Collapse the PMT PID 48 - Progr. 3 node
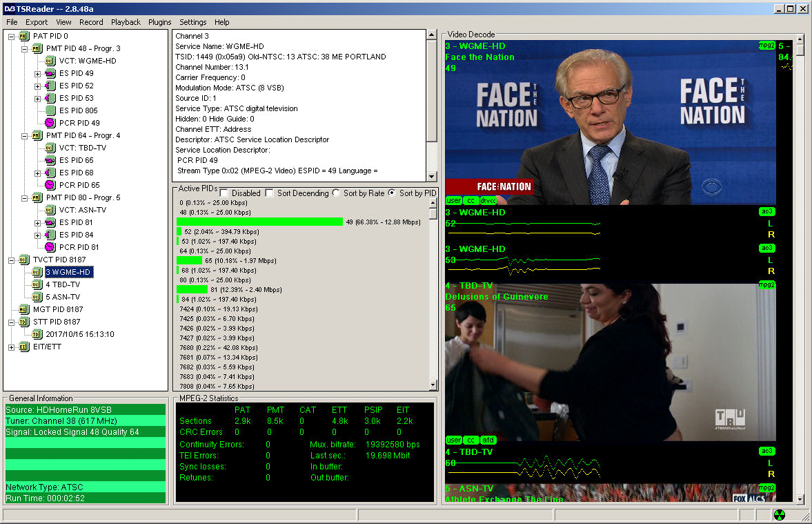This screenshot has height=524, width=812. (24, 49)
